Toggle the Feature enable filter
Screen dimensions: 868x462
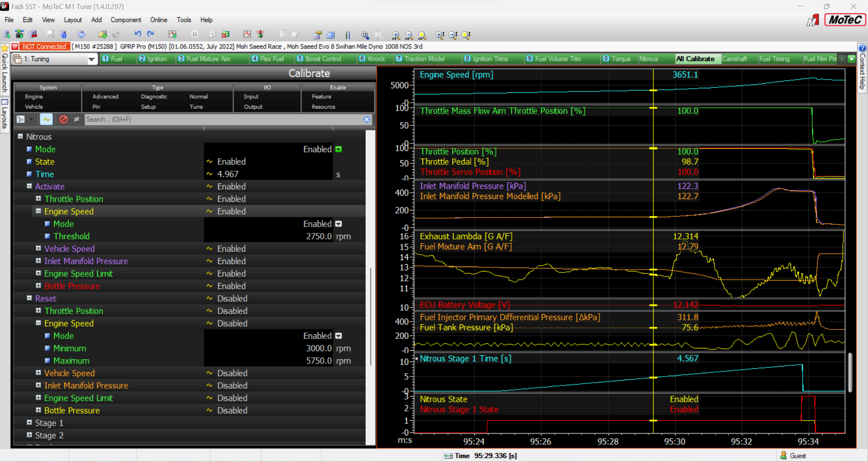(321, 97)
